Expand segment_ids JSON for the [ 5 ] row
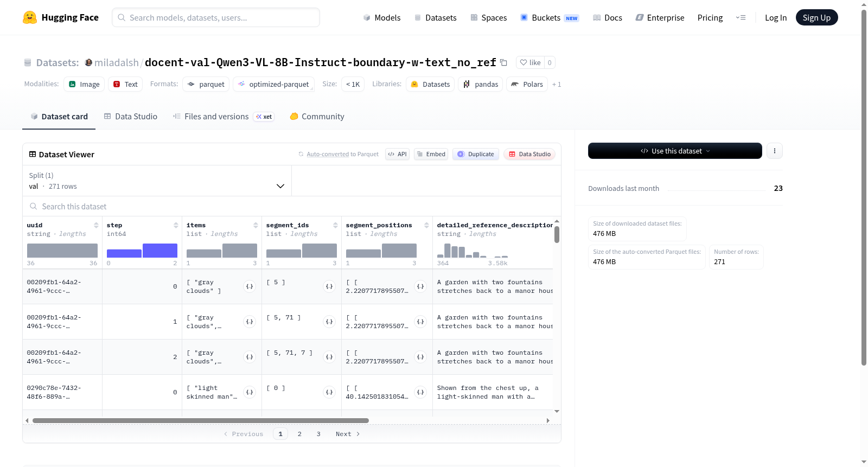 coord(329,286)
